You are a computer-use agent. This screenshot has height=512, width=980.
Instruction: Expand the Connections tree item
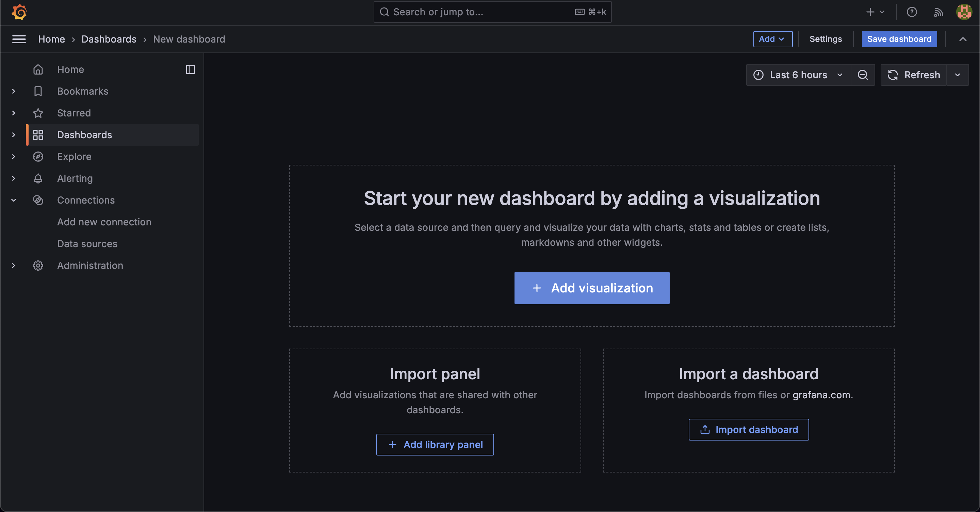click(14, 199)
